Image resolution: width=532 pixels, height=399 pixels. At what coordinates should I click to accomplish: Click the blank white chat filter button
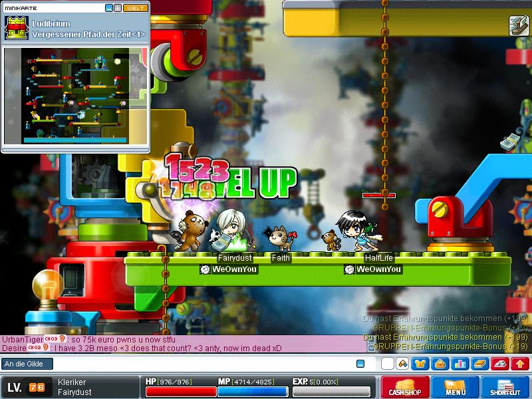coord(387,364)
